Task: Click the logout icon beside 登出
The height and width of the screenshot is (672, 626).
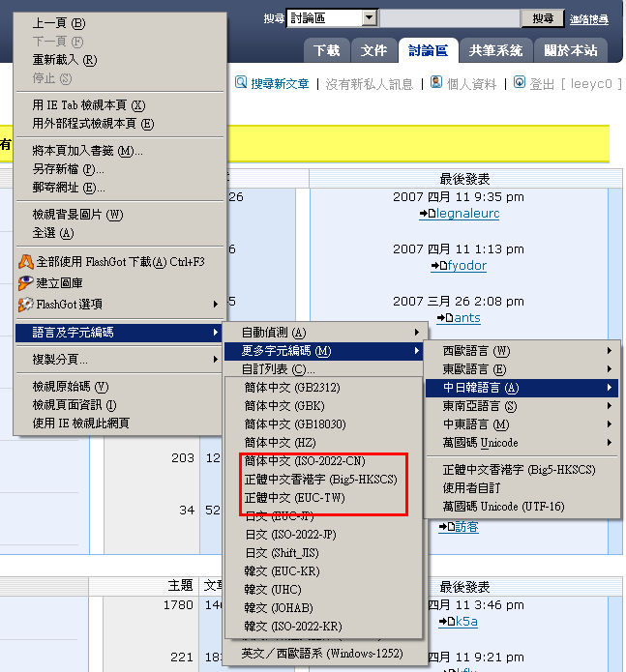Action: [520, 82]
